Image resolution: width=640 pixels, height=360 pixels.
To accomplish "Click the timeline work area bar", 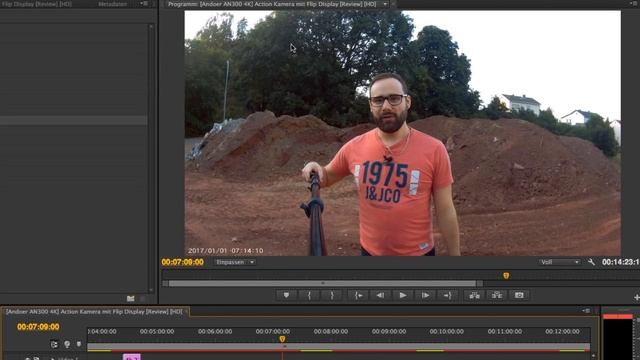I will 338,347.
